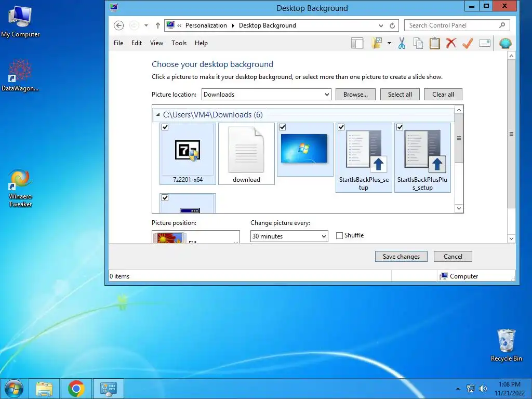Uncheck the Windows wallpaper thumbnail checkbox

282,127
